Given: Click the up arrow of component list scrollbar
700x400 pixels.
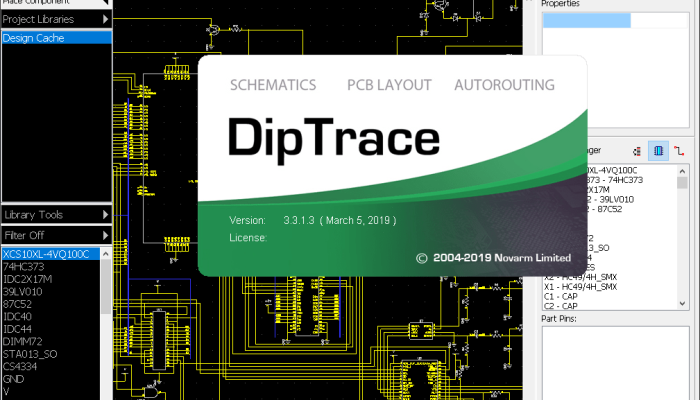Looking at the screenshot, I should point(106,254).
